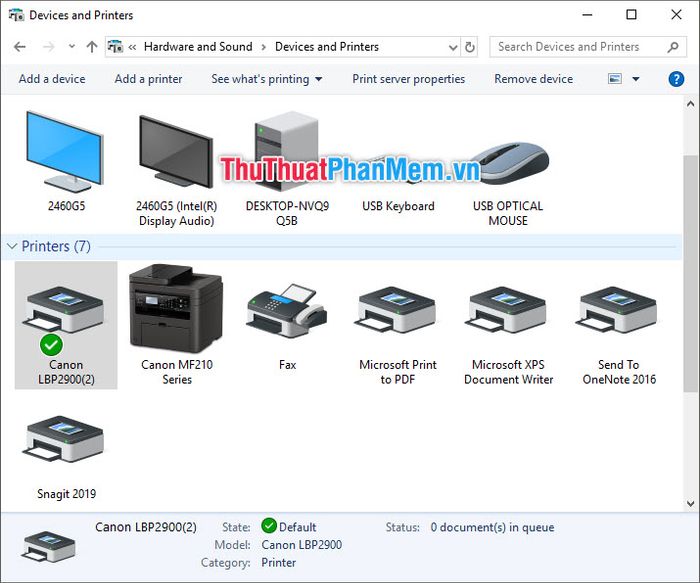Image resolution: width=700 pixels, height=583 pixels.
Task: Click See what's printing
Action: coord(260,79)
